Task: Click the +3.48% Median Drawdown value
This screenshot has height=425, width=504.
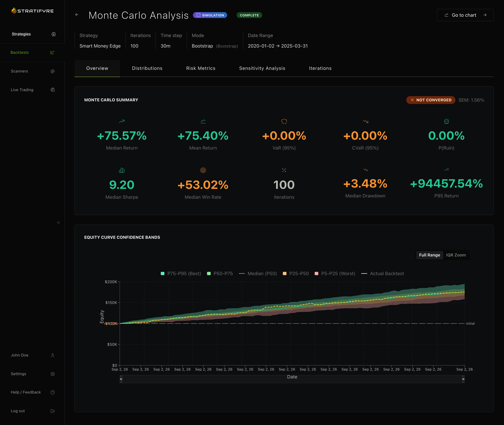Action: pyautogui.click(x=365, y=184)
